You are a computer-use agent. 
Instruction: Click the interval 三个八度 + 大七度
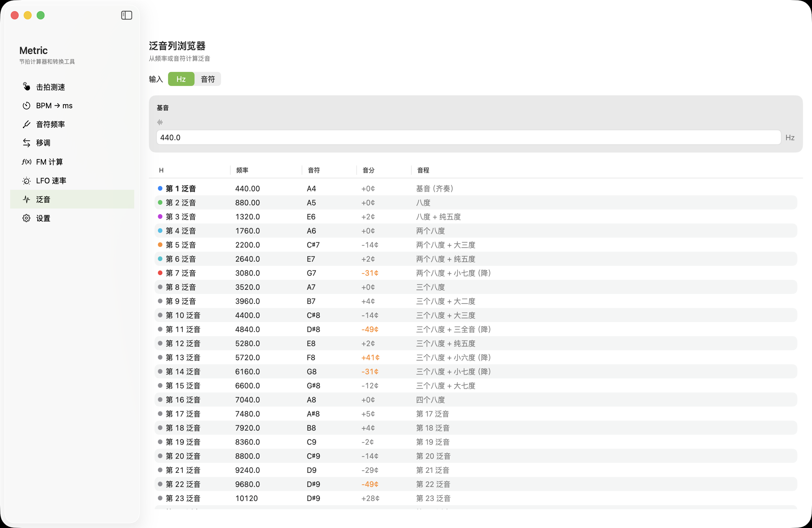point(446,386)
